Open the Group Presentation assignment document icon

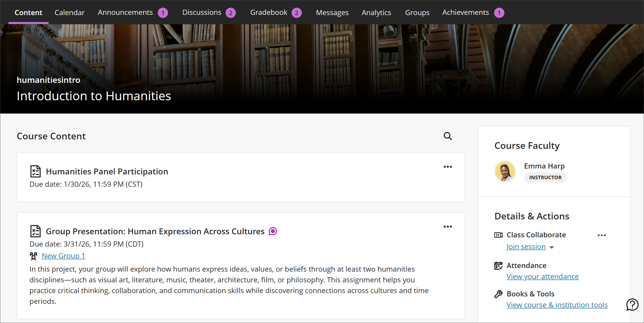(x=35, y=231)
